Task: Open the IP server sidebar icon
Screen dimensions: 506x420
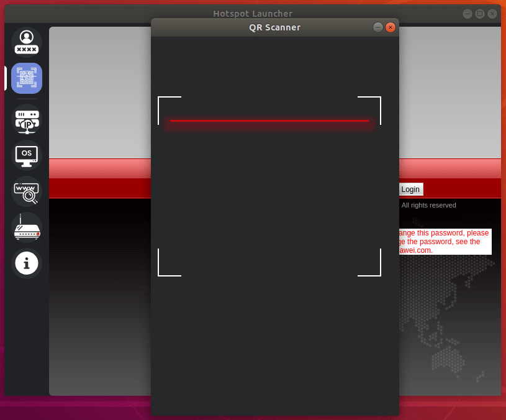Action: pos(27,119)
